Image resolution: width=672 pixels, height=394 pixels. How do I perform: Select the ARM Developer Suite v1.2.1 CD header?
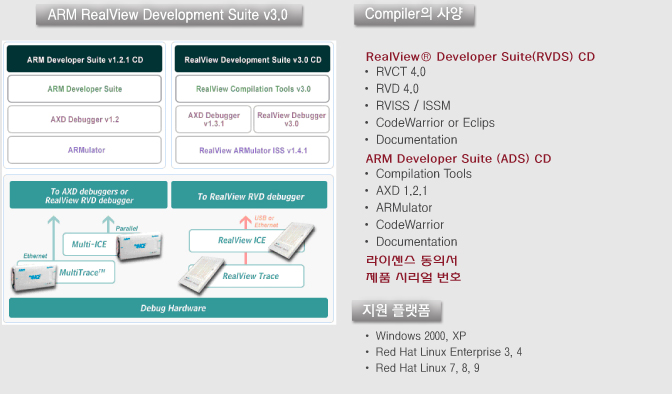pos(84,59)
